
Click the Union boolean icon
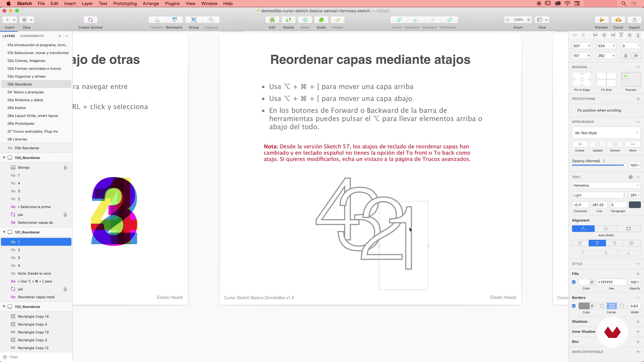click(x=399, y=20)
